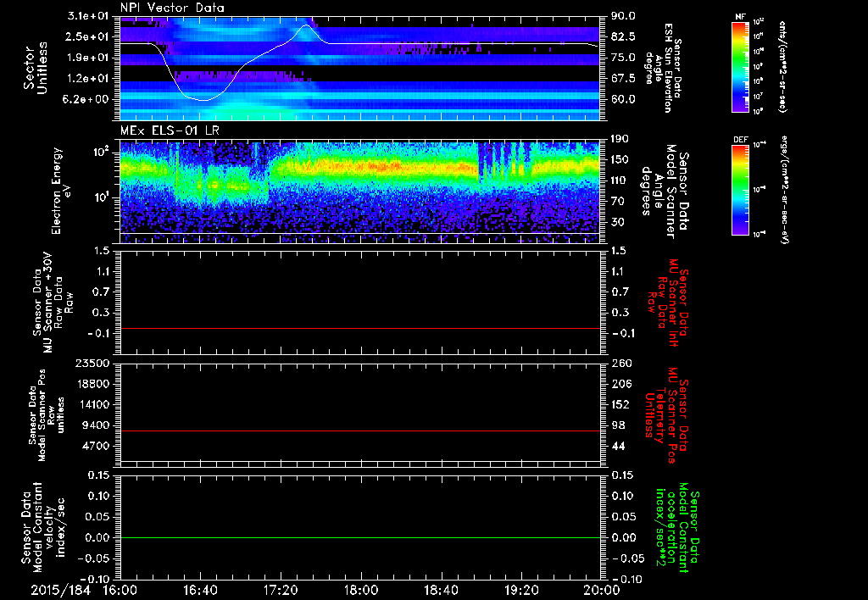The height and width of the screenshot is (600, 868).
Task: Click the red MU Scanner Pos Telemetry label
Action: tap(667, 415)
